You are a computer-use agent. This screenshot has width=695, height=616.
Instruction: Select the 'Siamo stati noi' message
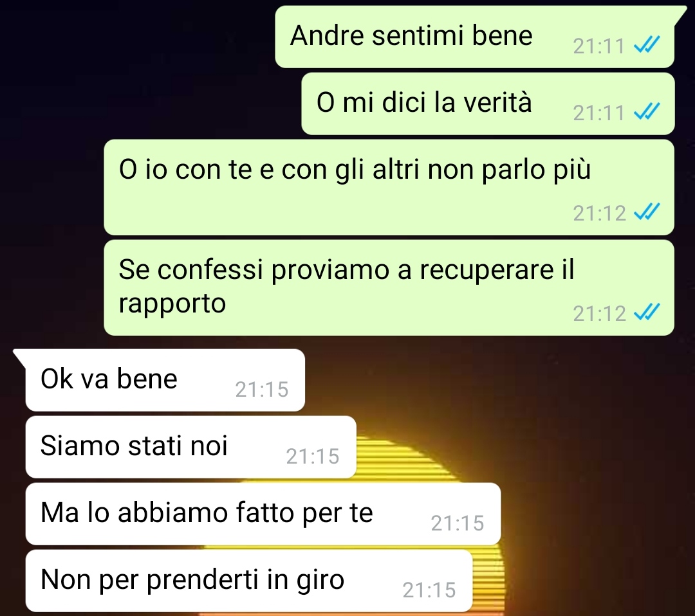pos(191,447)
